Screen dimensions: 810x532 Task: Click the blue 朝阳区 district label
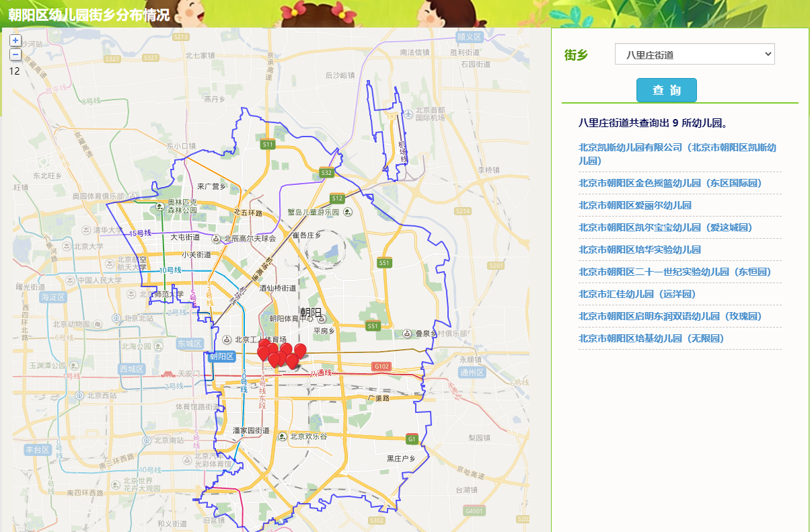click(221, 356)
